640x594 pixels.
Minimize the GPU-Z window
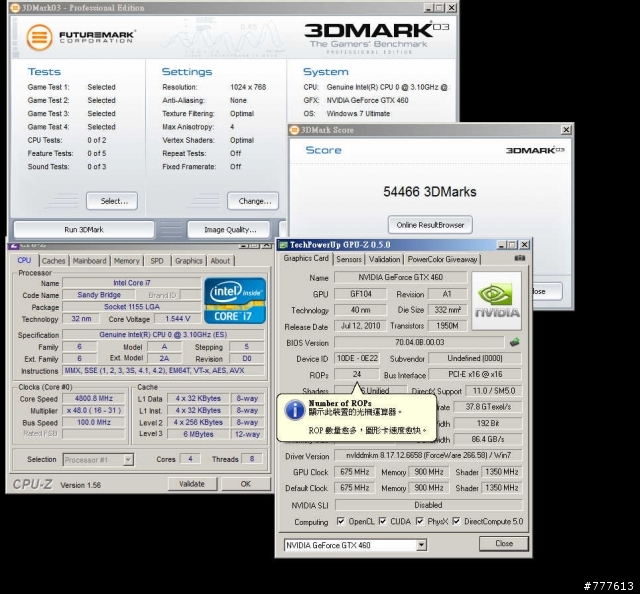tap(502, 245)
